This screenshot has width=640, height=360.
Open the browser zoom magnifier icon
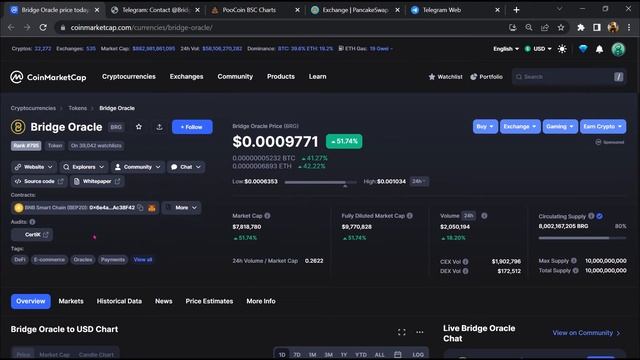[529, 27]
